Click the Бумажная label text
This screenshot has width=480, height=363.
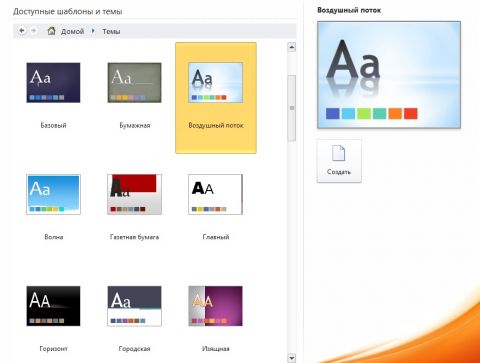tap(135, 125)
